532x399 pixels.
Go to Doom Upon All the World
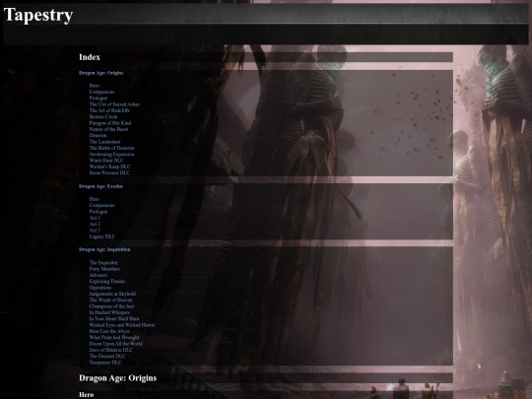(115, 344)
